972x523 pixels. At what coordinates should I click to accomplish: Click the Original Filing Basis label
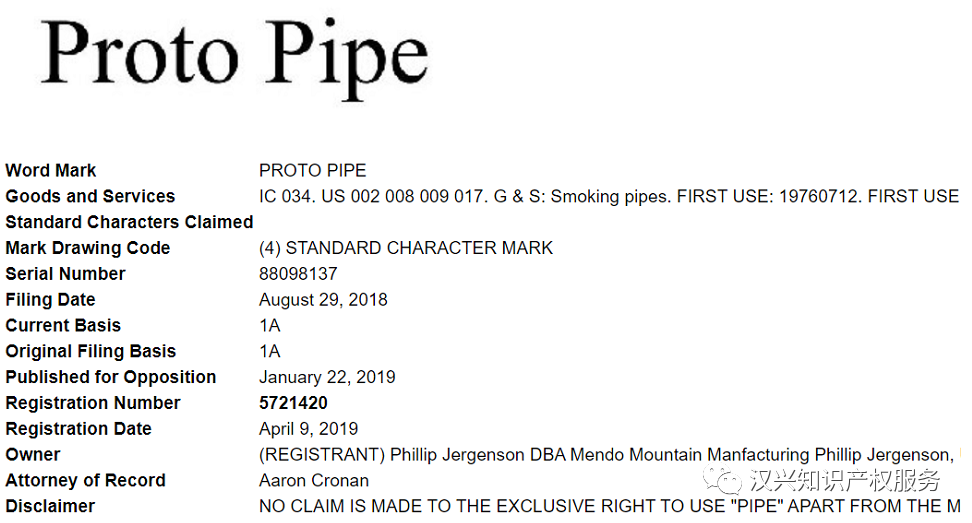pyautogui.click(x=90, y=352)
